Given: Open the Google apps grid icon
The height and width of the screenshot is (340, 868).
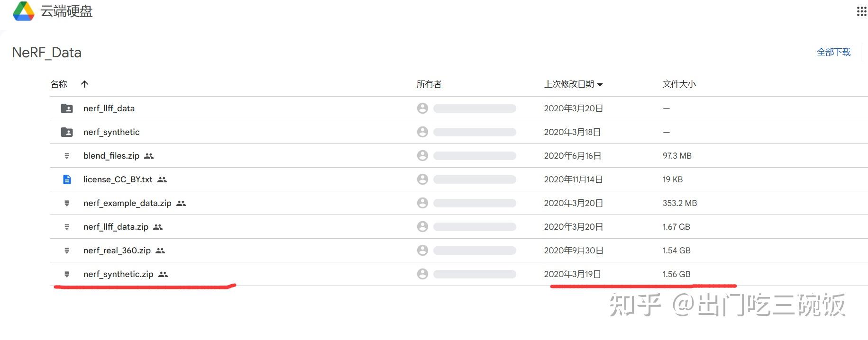Looking at the screenshot, I should (x=861, y=12).
